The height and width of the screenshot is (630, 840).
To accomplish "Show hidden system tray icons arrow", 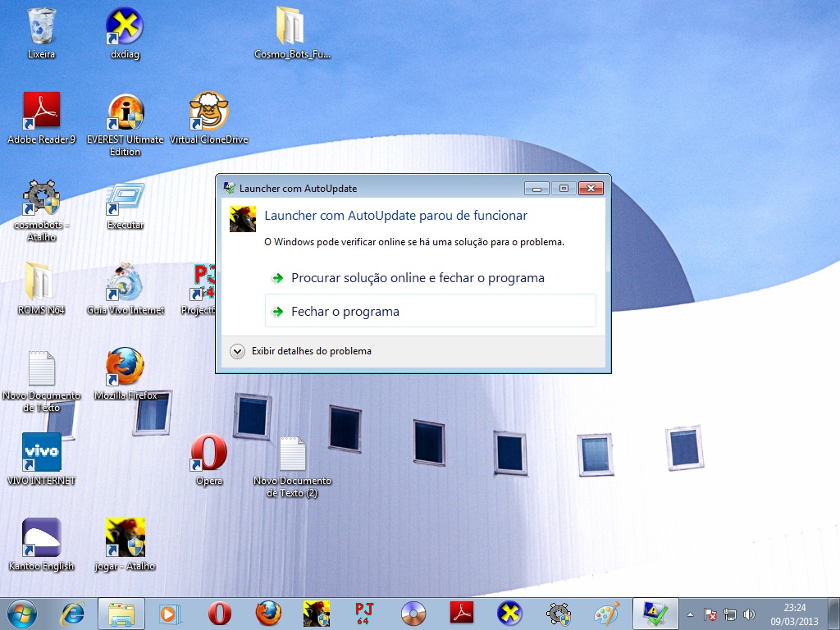I will pyautogui.click(x=690, y=614).
